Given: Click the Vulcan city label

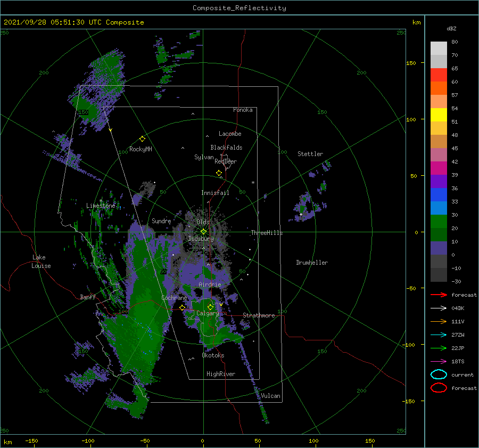Looking at the screenshot, I should [x=271, y=396].
